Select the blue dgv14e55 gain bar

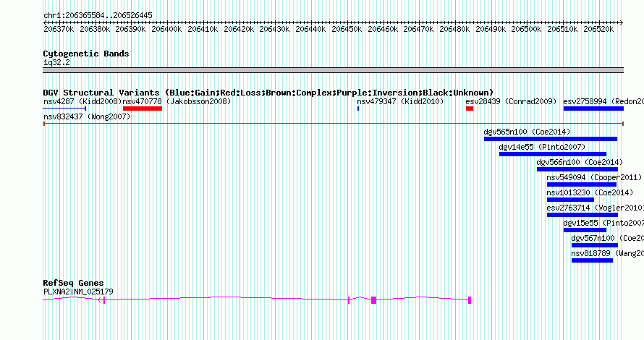[553, 154]
